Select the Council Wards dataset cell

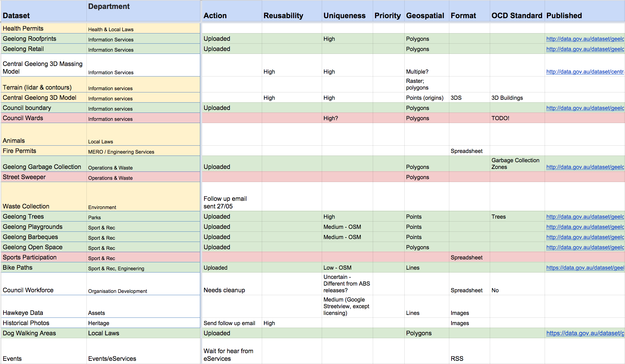pos(23,118)
